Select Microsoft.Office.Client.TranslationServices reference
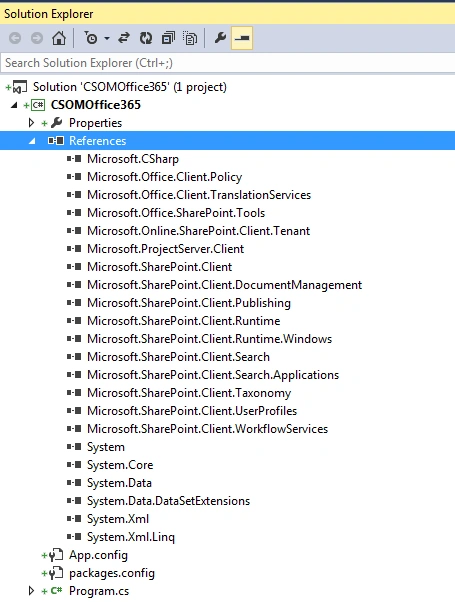The width and height of the screenshot is (455, 602). (x=199, y=195)
